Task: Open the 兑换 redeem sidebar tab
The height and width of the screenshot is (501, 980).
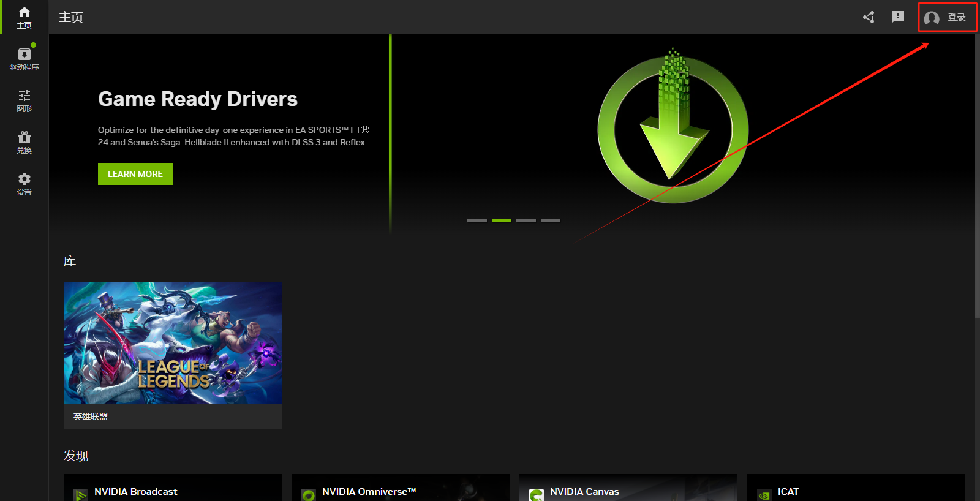Action: [24, 143]
